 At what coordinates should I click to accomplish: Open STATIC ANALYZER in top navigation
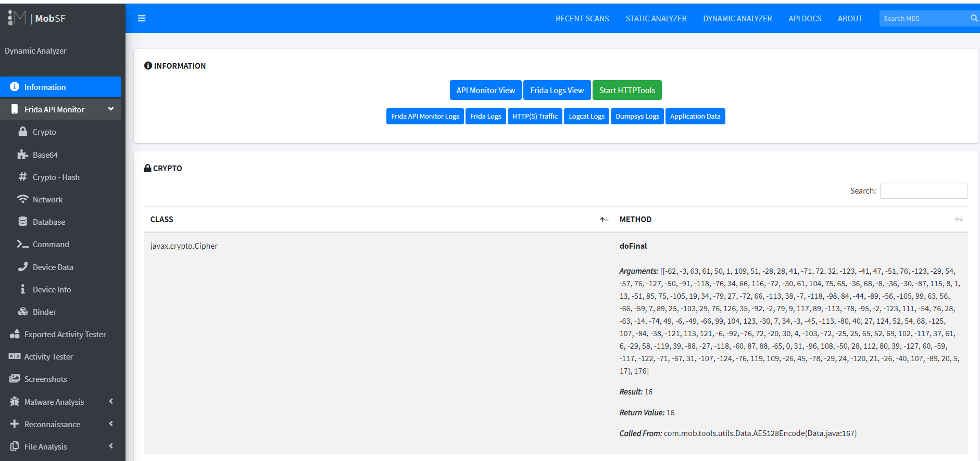(x=656, y=19)
